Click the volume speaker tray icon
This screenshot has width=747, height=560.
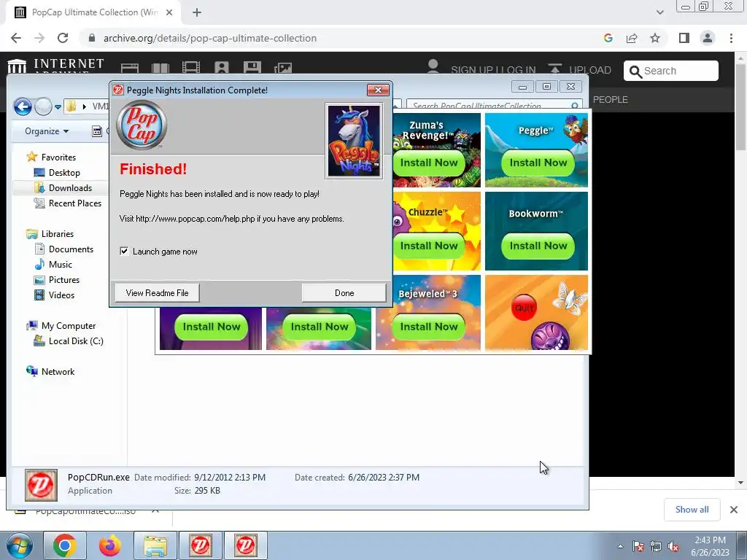pyautogui.click(x=673, y=546)
